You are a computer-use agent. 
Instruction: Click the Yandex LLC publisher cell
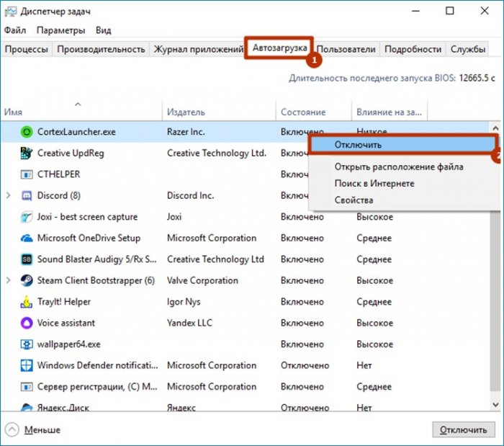tap(189, 323)
